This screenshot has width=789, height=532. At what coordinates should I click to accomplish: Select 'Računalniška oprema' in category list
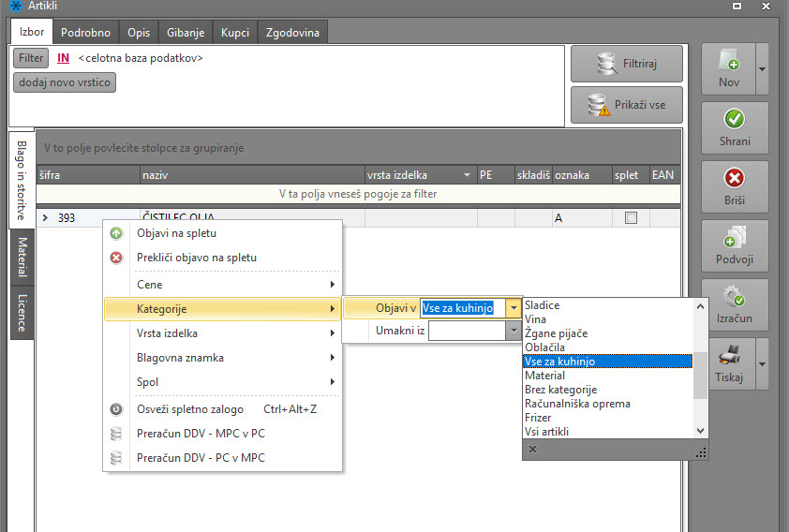point(577,404)
